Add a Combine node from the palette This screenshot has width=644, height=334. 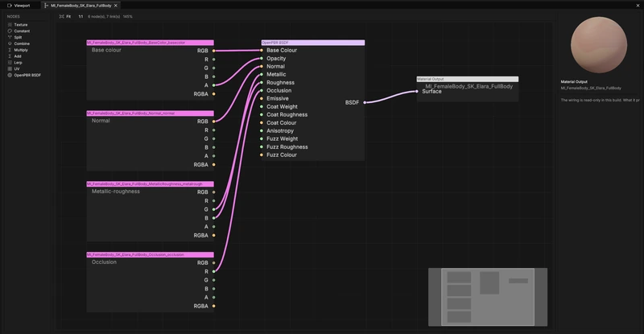point(19,43)
